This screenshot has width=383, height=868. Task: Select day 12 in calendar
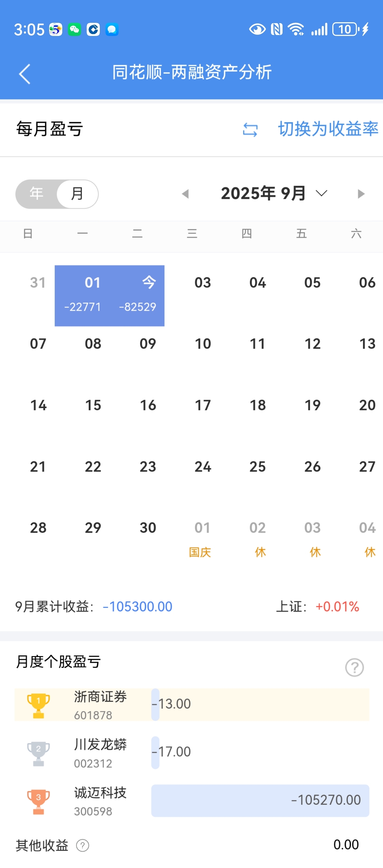pyautogui.click(x=312, y=344)
